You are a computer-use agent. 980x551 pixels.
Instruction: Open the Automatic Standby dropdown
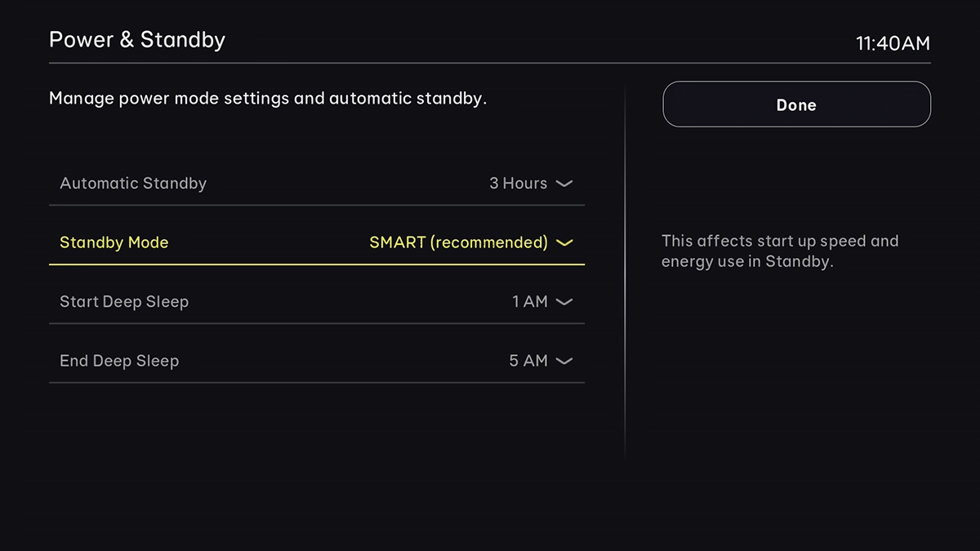[563, 183]
